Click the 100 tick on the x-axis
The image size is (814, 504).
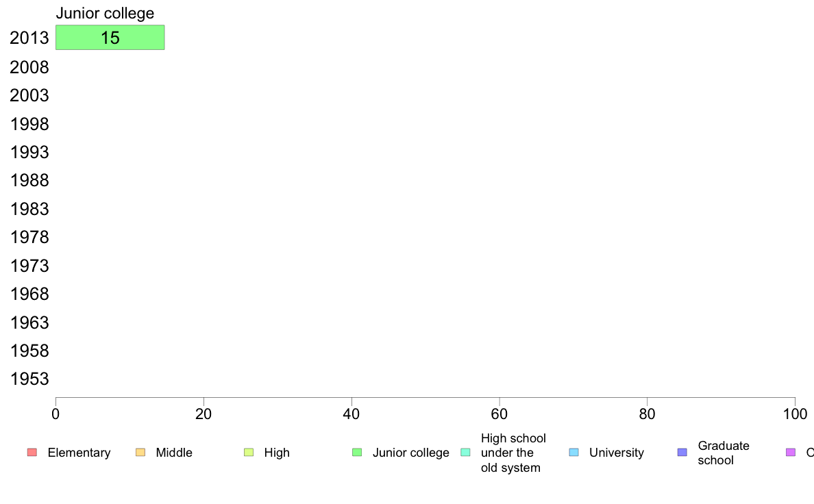pyautogui.click(x=794, y=414)
